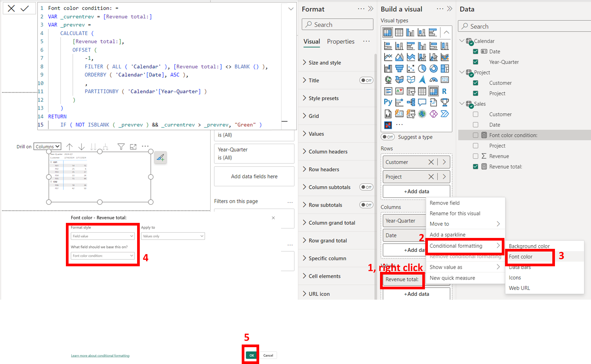Choose the treemap visual type
This screenshot has height=364, width=591.
pyautogui.click(x=445, y=68)
